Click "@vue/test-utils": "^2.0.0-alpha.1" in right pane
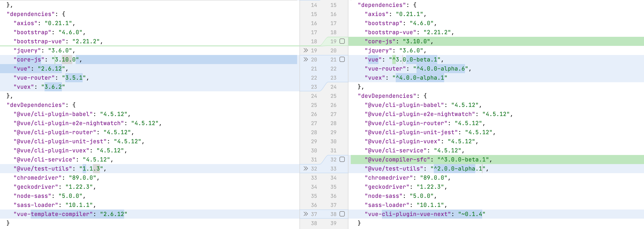 (x=426, y=169)
